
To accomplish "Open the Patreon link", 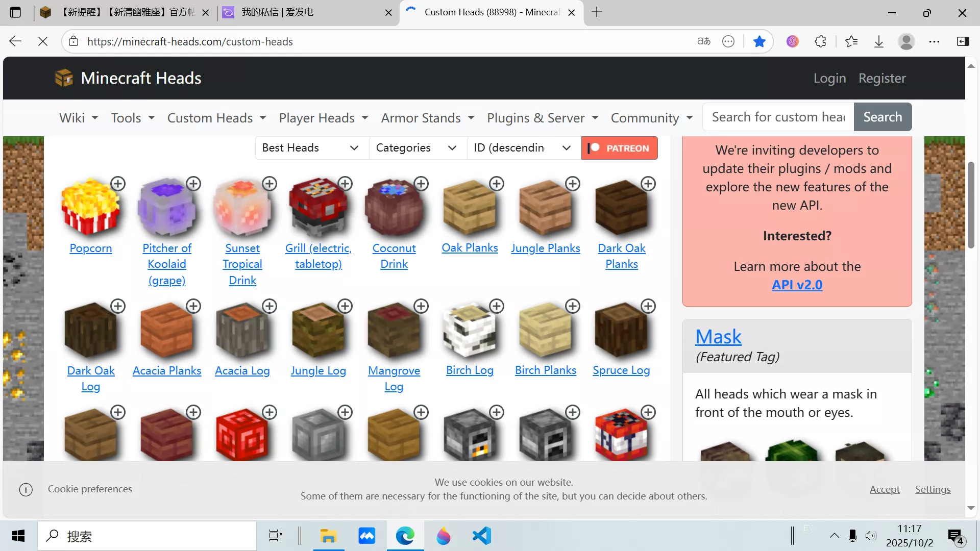I will (619, 148).
